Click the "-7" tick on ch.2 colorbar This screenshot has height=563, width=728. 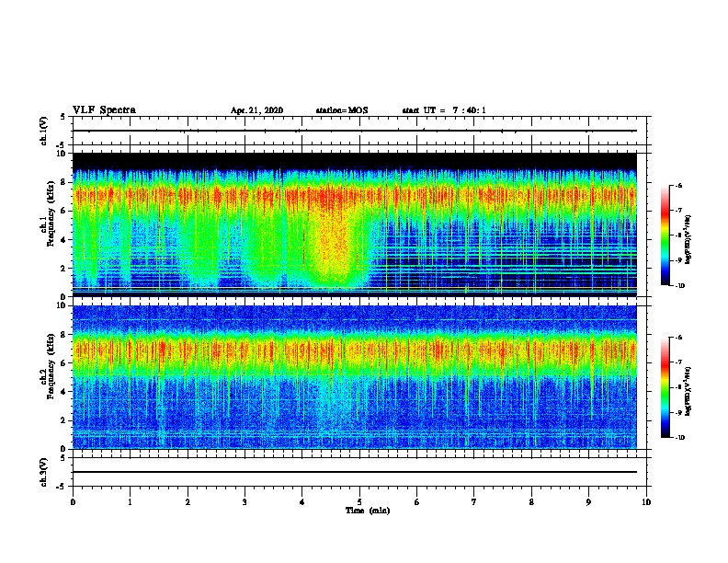(x=678, y=362)
